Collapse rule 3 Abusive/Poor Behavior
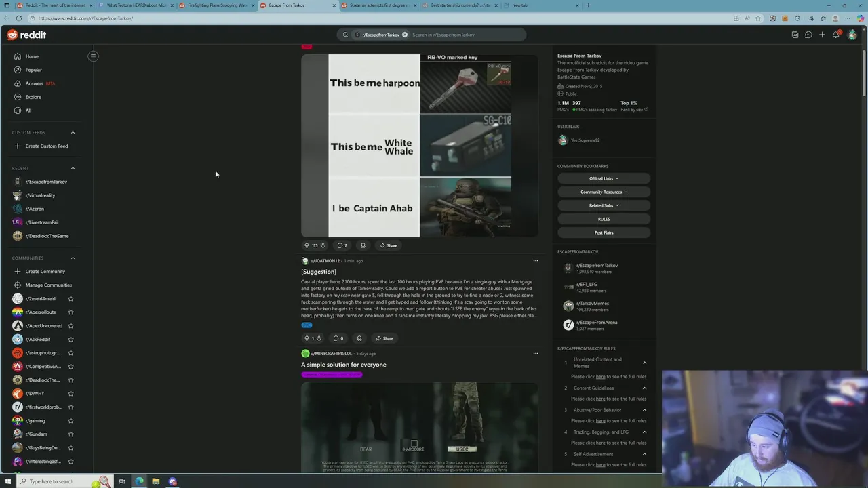This screenshot has width=868, height=488. click(644, 410)
